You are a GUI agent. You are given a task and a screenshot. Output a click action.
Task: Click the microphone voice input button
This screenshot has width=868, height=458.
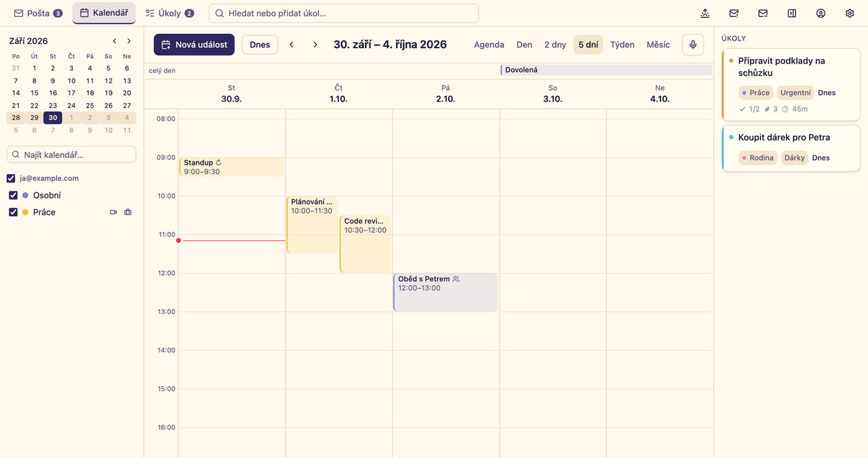coord(692,45)
